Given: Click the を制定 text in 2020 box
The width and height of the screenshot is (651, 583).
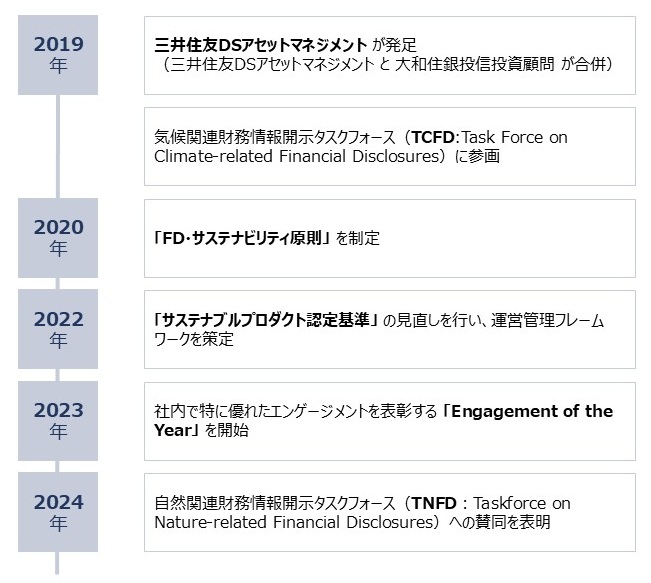Looking at the screenshot, I should click(358, 239).
